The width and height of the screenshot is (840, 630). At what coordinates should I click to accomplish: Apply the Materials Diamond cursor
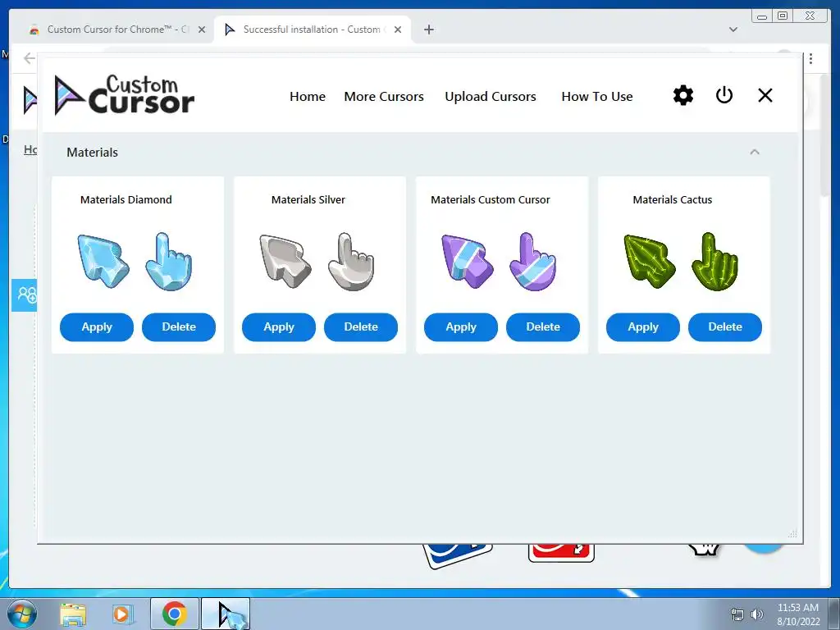click(x=97, y=326)
